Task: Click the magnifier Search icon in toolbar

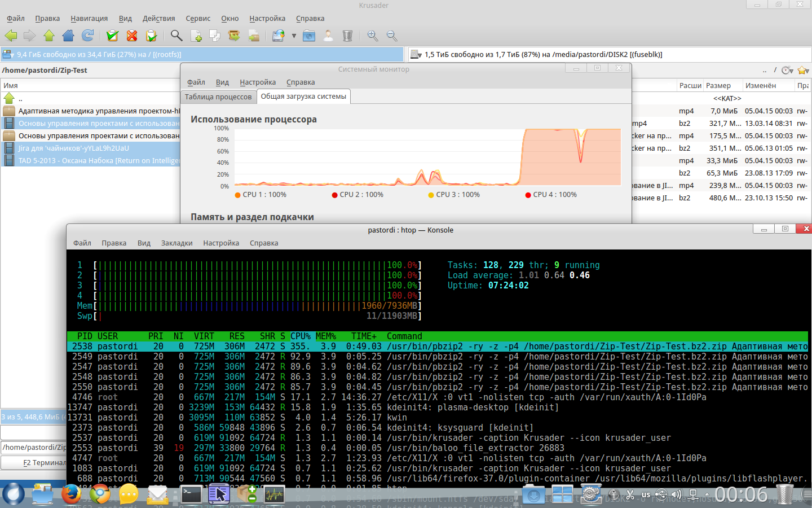Action: 176,36
